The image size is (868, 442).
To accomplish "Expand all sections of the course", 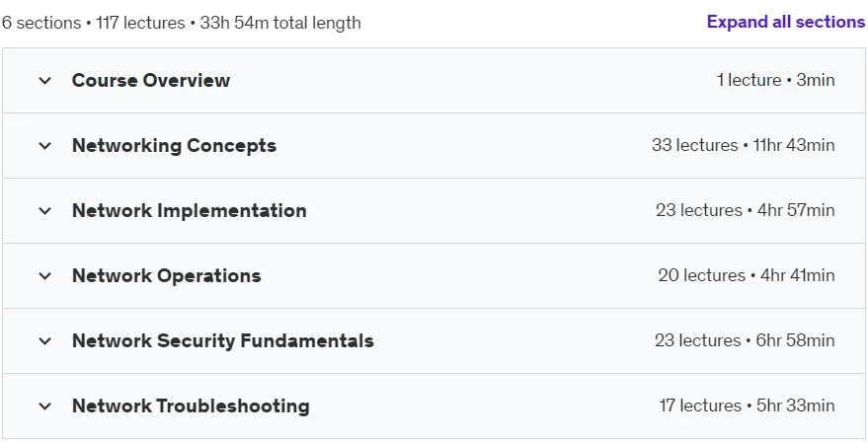I will (x=785, y=22).
